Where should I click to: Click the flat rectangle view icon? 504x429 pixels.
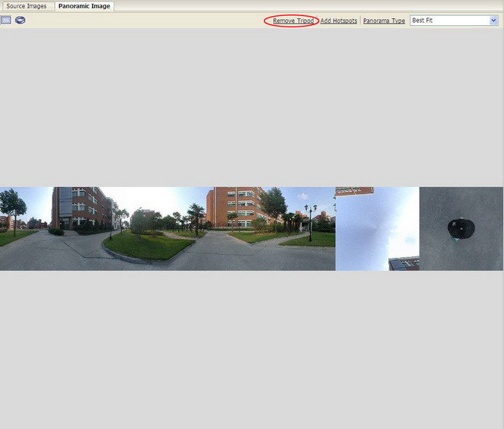[x=6, y=21]
